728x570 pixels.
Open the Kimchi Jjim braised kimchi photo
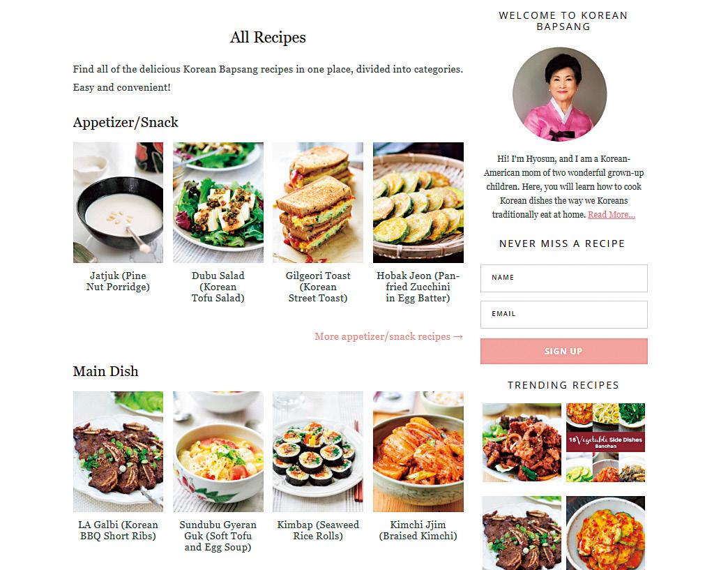click(418, 451)
